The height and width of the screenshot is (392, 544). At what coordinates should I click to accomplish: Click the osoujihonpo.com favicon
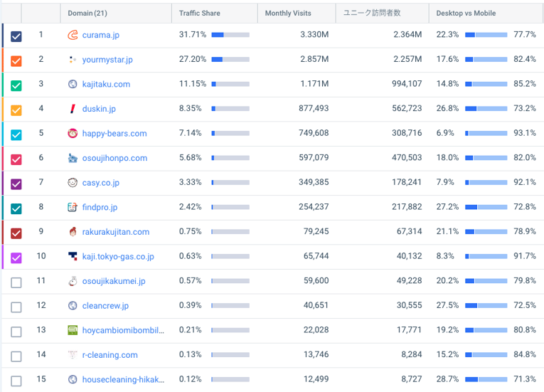pos(73,158)
